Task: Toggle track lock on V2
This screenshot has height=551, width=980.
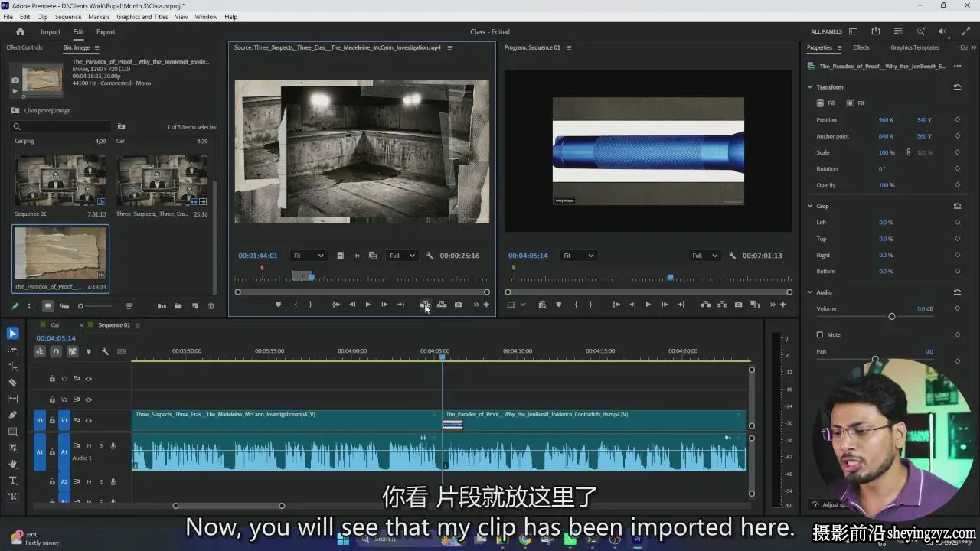Action: click(52, 399)
